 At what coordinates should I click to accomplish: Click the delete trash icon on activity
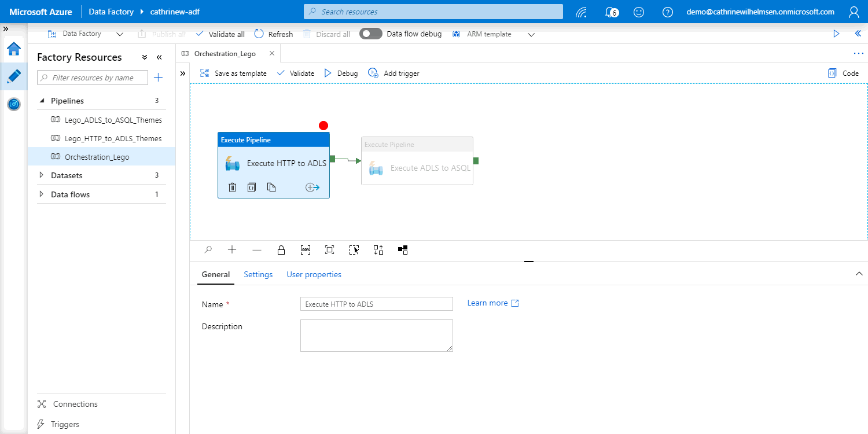click(x=232, y=187)
